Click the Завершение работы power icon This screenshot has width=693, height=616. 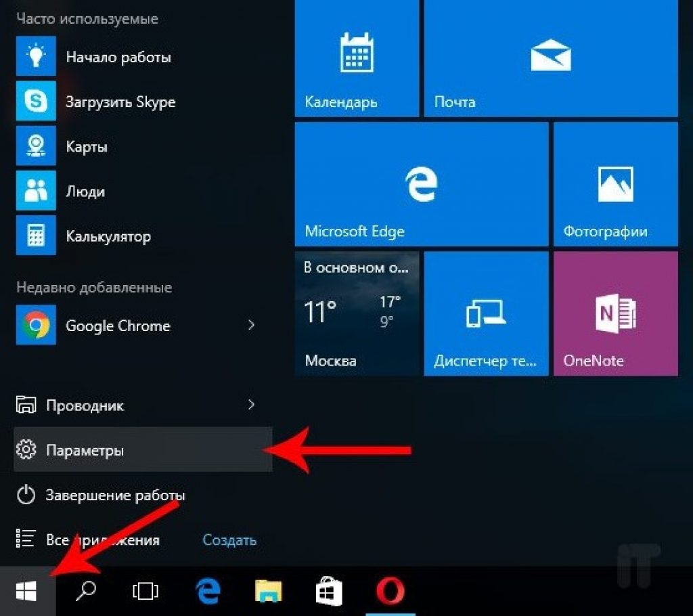coord(26,494)
